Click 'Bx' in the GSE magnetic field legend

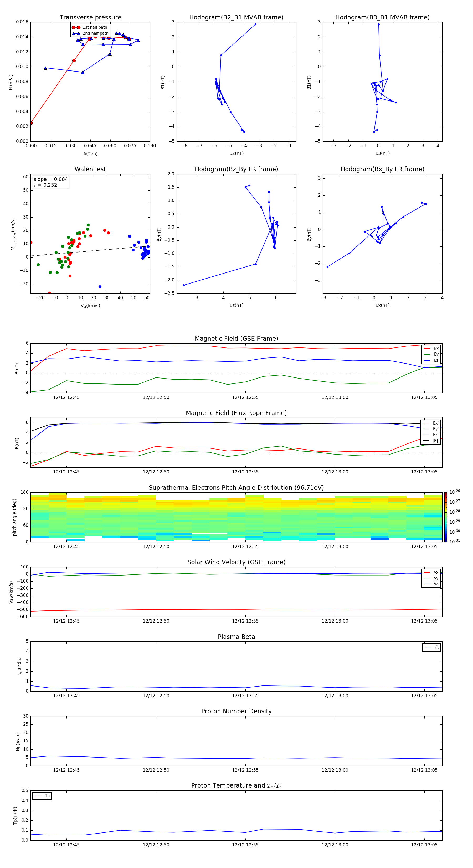[x=431, y=349]
